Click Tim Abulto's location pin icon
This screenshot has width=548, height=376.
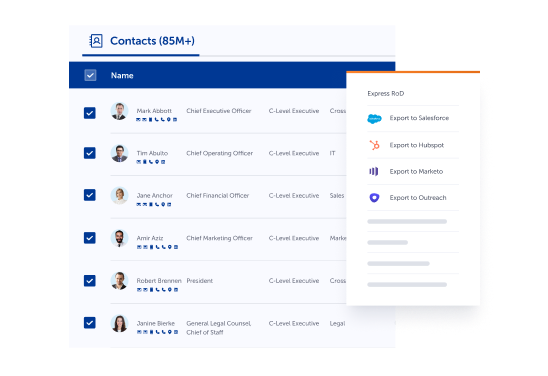pos(157,162)
